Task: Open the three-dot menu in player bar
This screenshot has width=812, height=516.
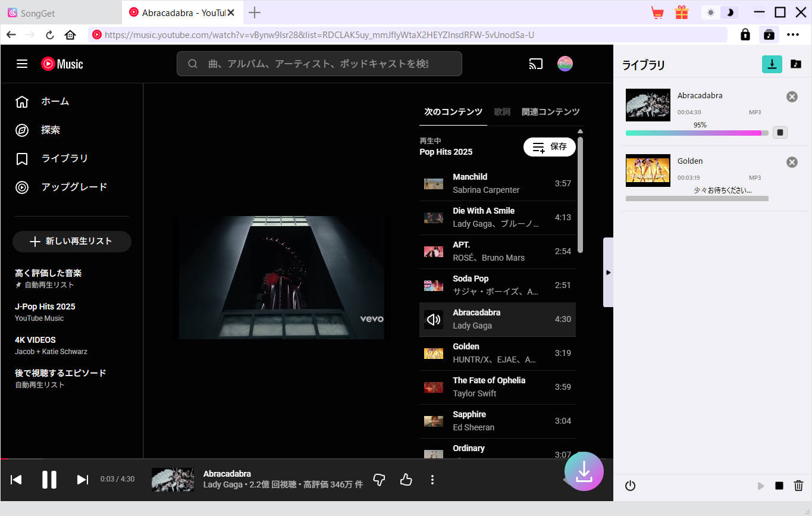Action: pyautogui.click(x=432, y=480)
